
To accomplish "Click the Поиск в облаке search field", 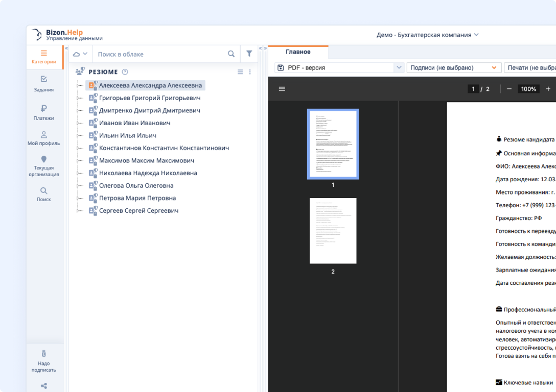I will coord(158,54).
